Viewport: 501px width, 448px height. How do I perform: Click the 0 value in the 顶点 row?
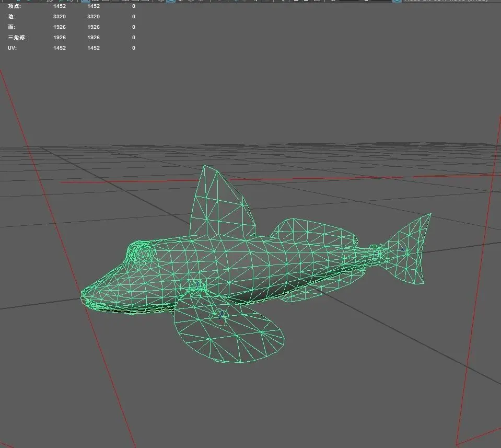tap(134, 6)
